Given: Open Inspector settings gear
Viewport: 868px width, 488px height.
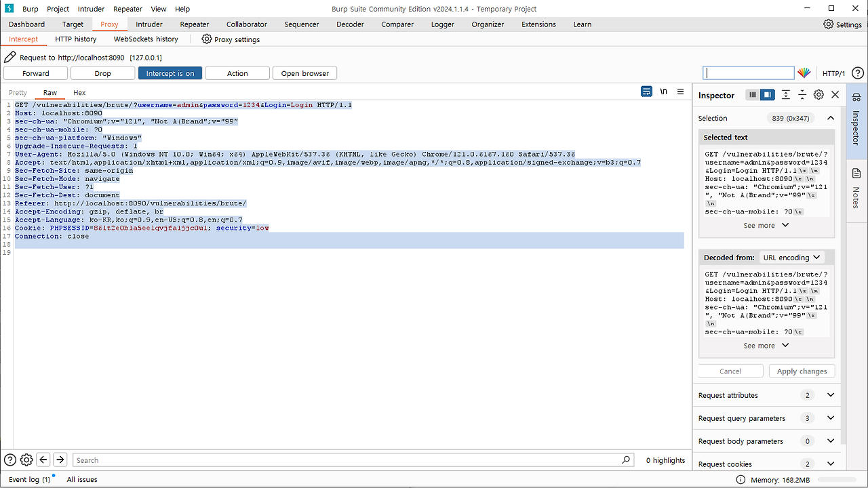Looking at the screenshot, I should pos(818,95).
